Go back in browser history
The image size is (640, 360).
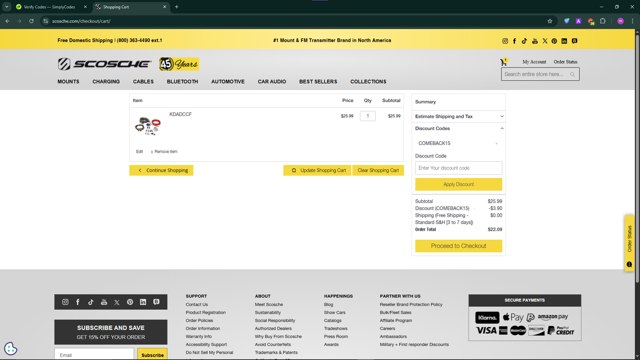click(8, 21)
